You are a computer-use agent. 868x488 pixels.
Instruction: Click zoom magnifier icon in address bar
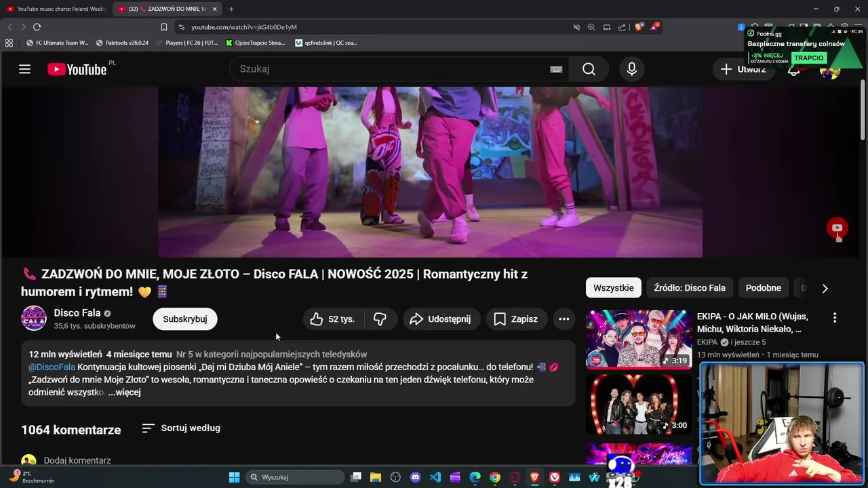point(591,27)
